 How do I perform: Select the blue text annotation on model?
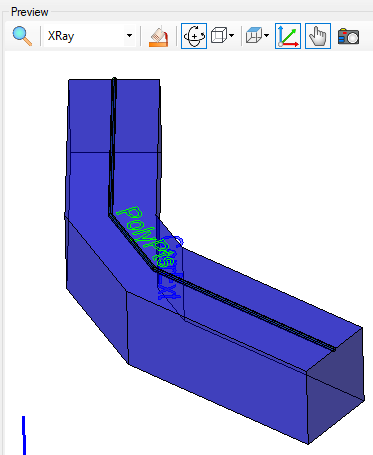click(x=171, y=267)
